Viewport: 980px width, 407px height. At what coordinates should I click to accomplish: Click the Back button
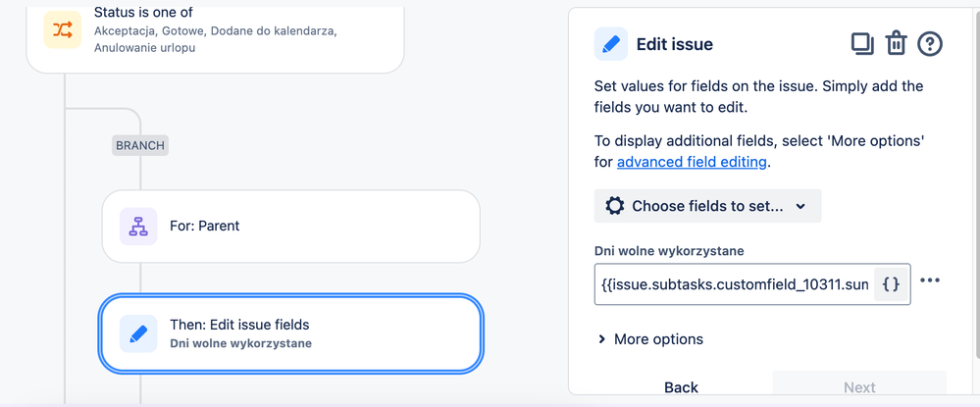click(681, 387)
